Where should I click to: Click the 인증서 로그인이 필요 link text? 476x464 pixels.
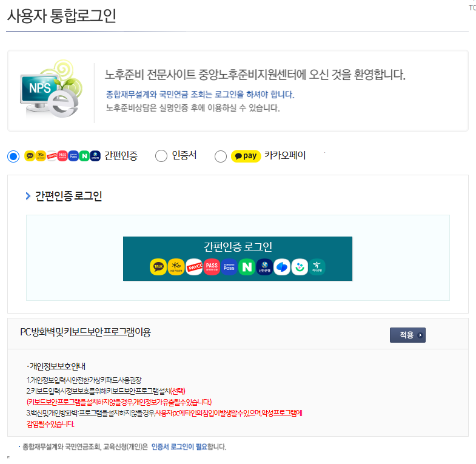179,446
